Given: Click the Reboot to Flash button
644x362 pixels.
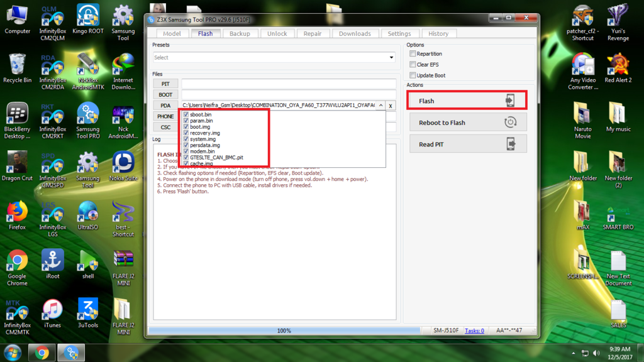Looking at the screenshot, I should coord(467,123).
